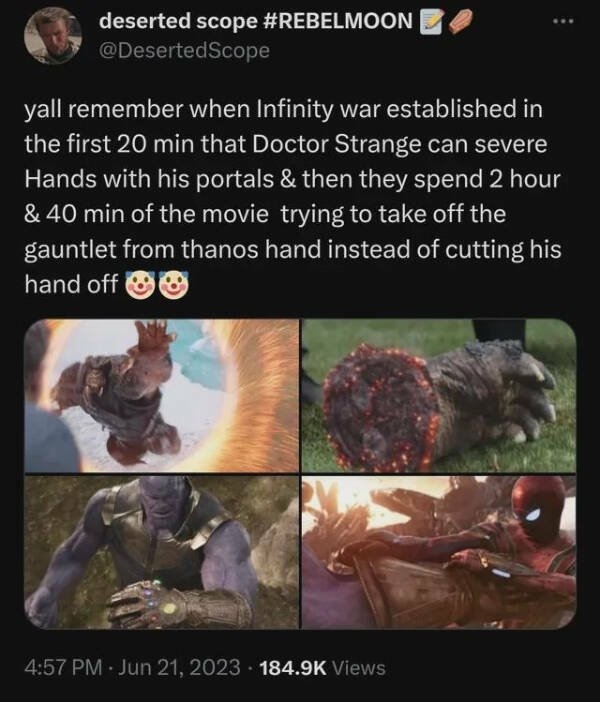
Task: Open the @DesertedScope handle link
Action: [x=185, y=50]
